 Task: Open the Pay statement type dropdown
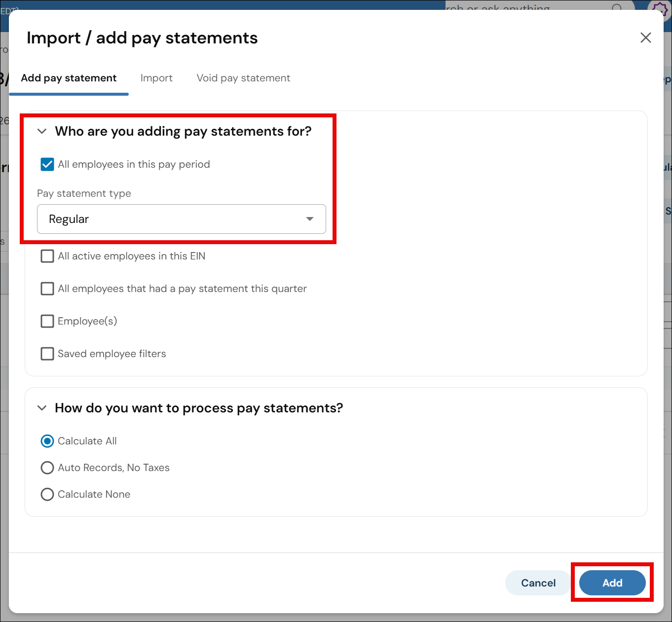pos(182,219)
